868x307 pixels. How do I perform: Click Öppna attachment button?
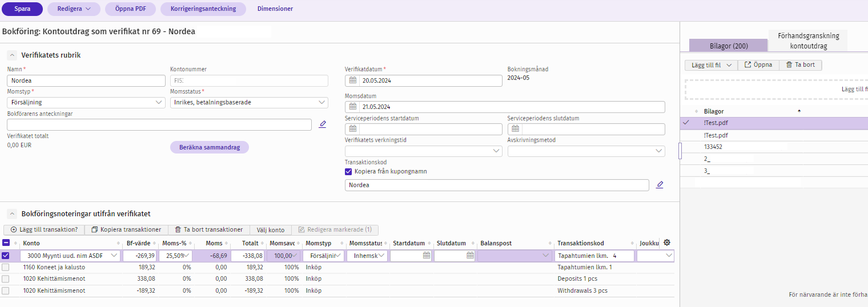(758, 65)
